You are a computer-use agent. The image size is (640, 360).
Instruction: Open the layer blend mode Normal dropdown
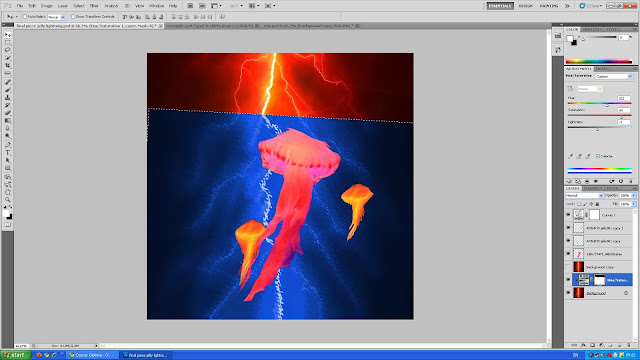coord(584,196)
